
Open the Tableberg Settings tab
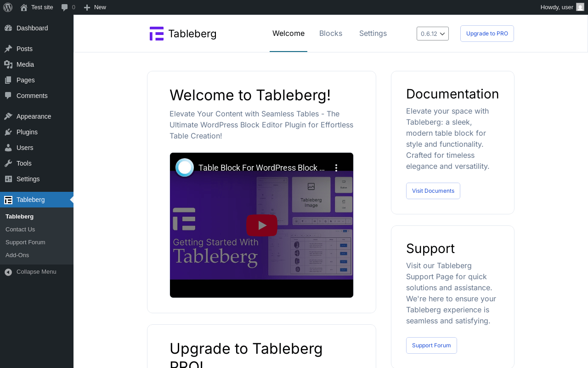pyautogui.click(x=373, y=34)
